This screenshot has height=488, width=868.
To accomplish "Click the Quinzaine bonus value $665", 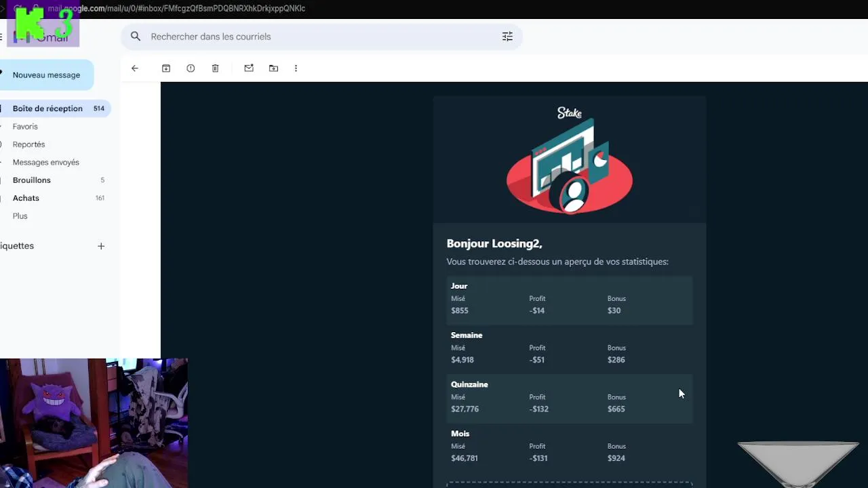I will [616, 409].
